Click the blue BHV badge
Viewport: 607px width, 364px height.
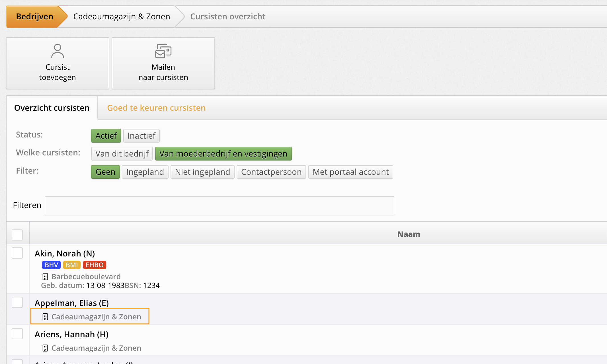coord(51,265)
